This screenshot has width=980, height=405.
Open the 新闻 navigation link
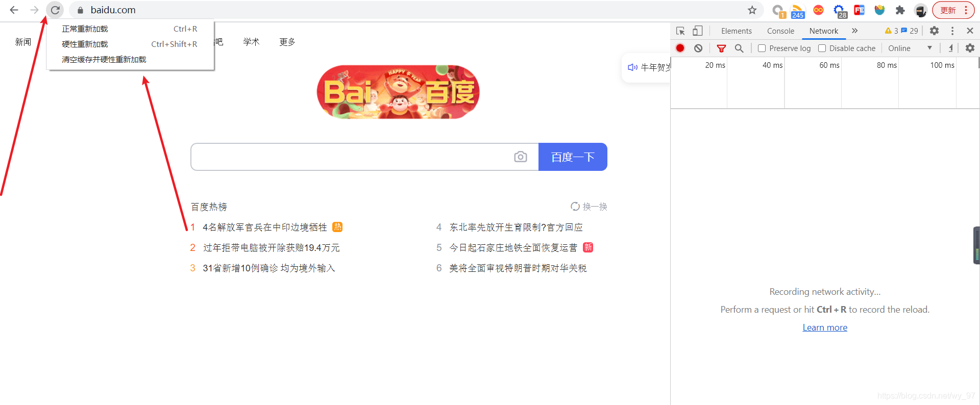(x=23, y=42)
